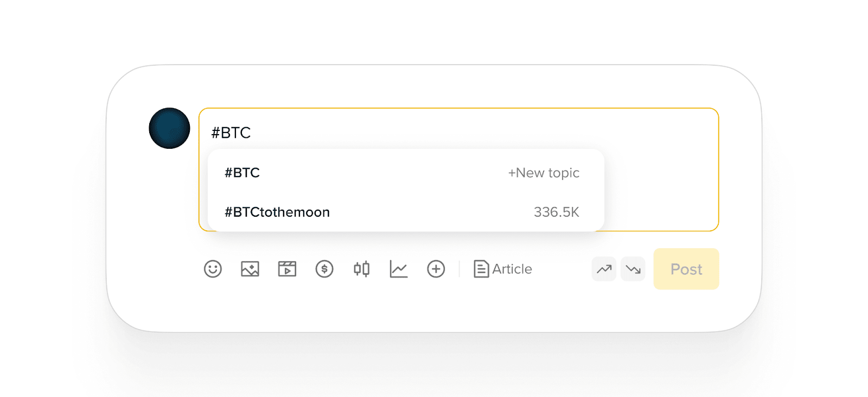This screenshot has width=868, height=397.
Task: Click the circled plus more-options icon
Action: (x=436, y=269)
